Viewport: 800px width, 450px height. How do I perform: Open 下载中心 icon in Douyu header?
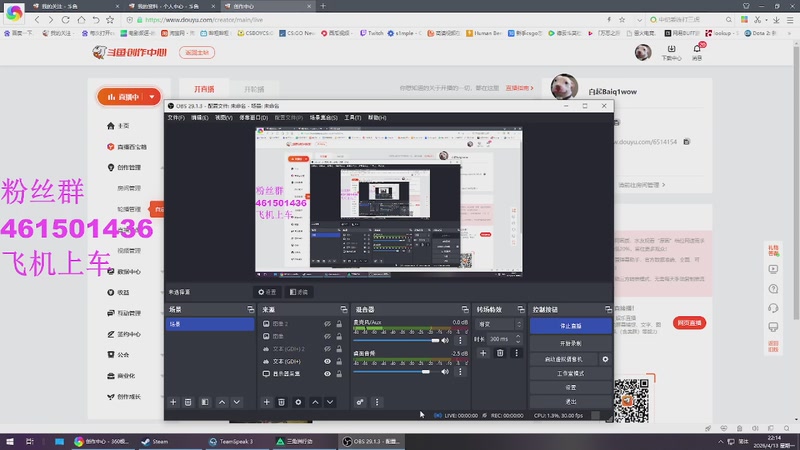671,52
